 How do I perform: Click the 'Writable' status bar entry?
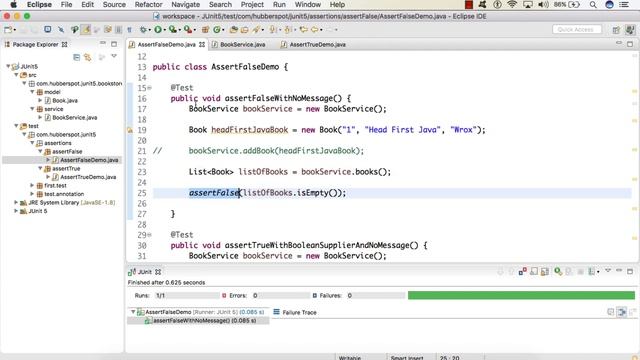click(350, 358)
